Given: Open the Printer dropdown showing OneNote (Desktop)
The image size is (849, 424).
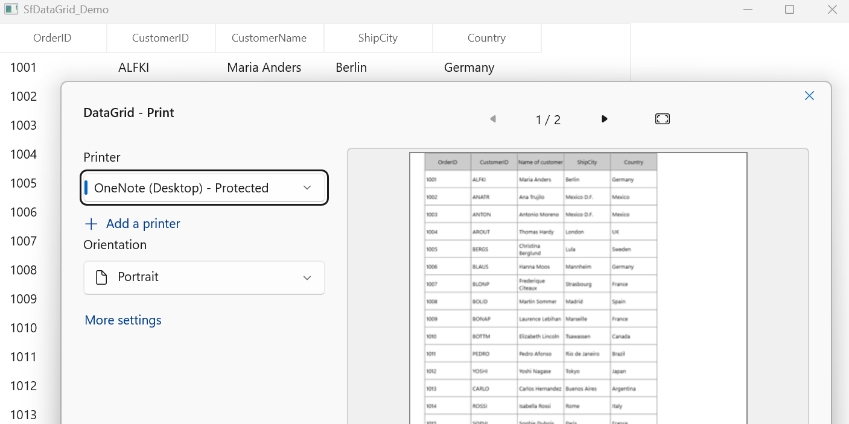Looking at the screenshot, I should tap(204, 188).
